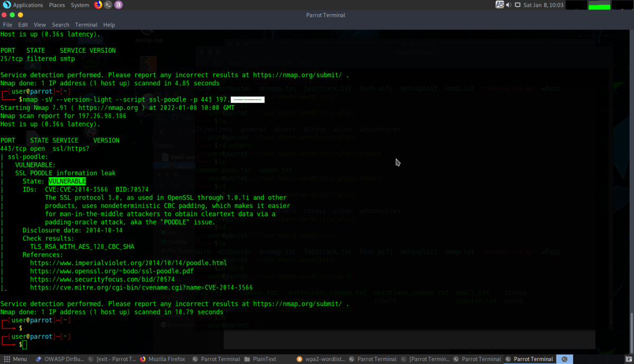Click the purple text editor launcher icon

click(118, 5)
